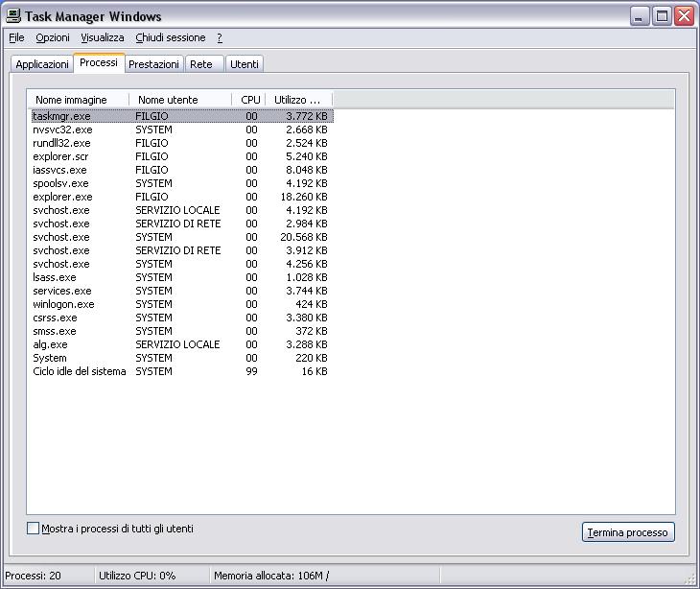
Task: Select svchost.exe using 3.912 KB
Action: pyautogui.click(x=182, y=250)
